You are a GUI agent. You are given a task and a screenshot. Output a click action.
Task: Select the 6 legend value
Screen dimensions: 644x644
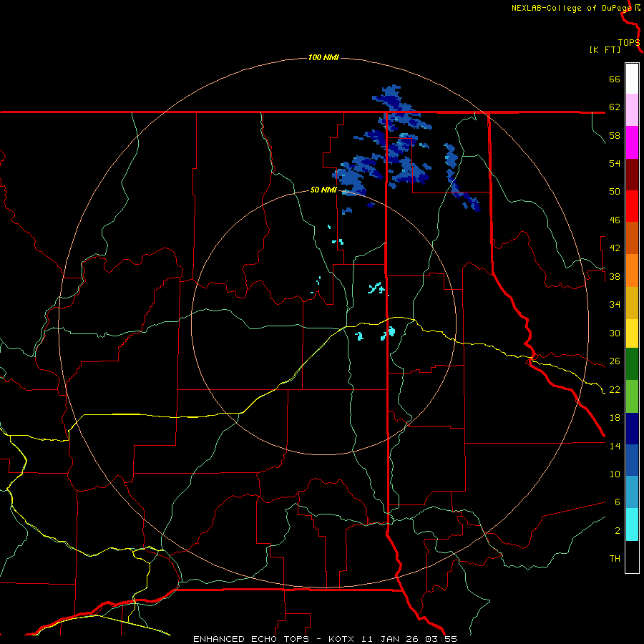click(618, 502)
